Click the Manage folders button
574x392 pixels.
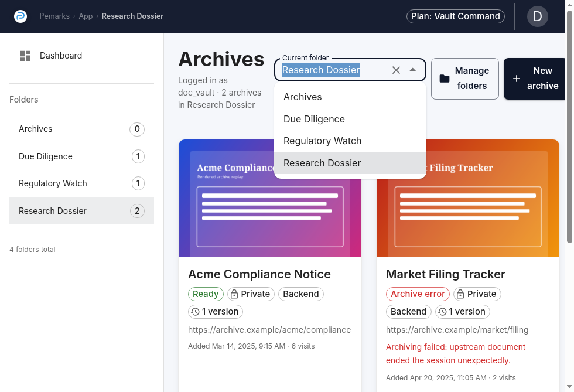(465, 79)
